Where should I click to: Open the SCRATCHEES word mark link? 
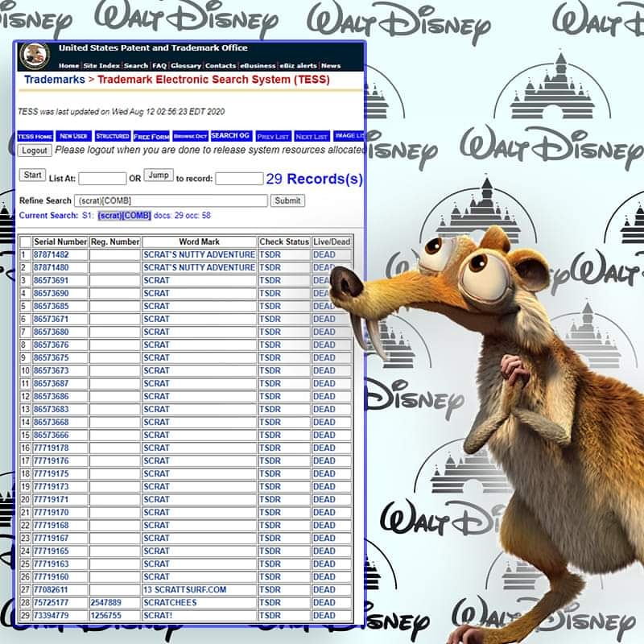click(x=168, y=602)
